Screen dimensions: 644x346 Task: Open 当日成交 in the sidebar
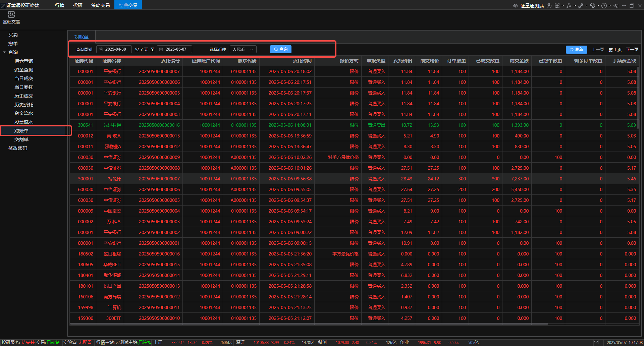(x=24, y=78)
